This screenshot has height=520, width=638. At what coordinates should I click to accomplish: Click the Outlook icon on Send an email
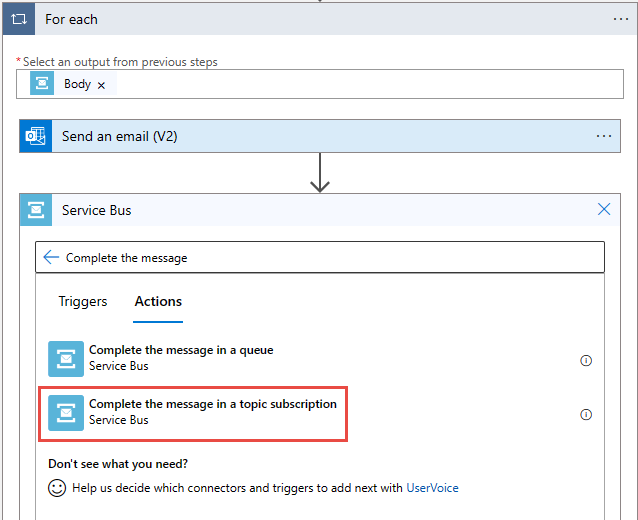point(35,136)
